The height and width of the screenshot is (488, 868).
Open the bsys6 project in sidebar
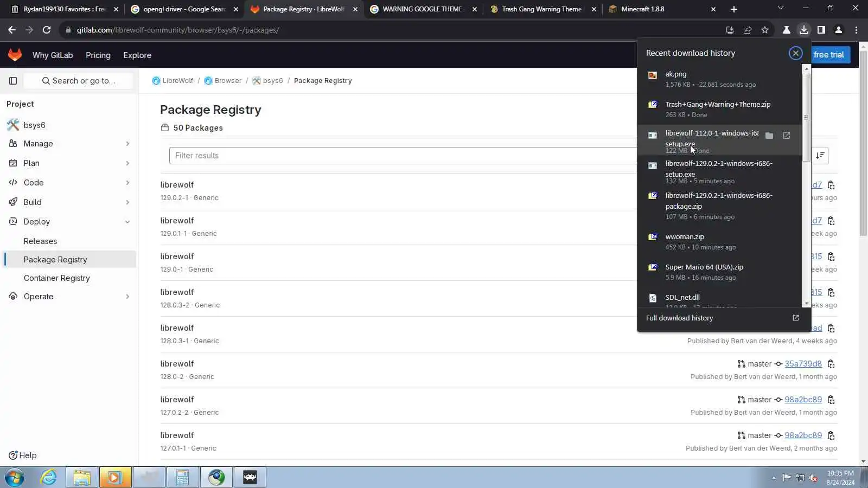pyautogui.click(x=34, y=125)
